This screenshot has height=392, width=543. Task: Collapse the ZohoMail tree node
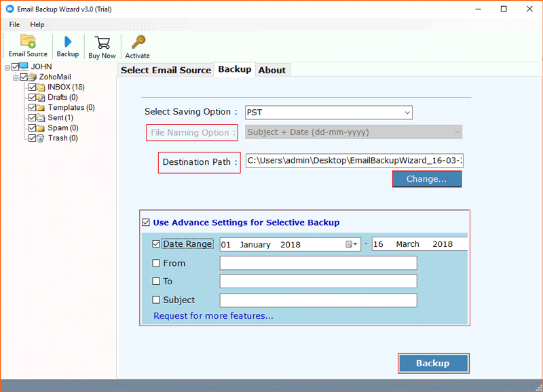click(x=16, y=78)
